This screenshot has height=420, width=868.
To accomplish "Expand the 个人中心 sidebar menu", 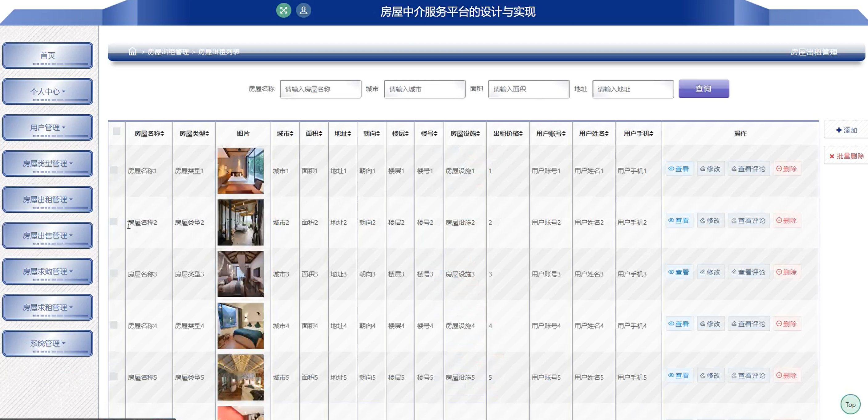I will coord(47,91).
